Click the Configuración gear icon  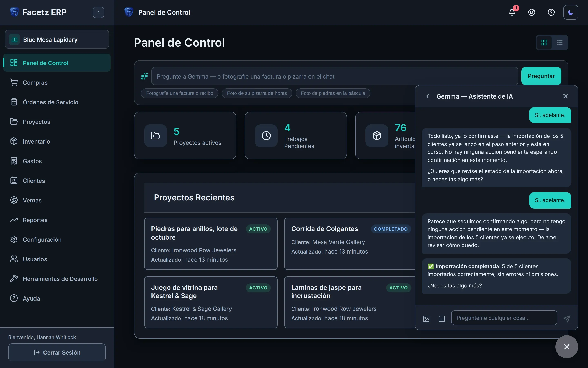(x=14, y=239)
